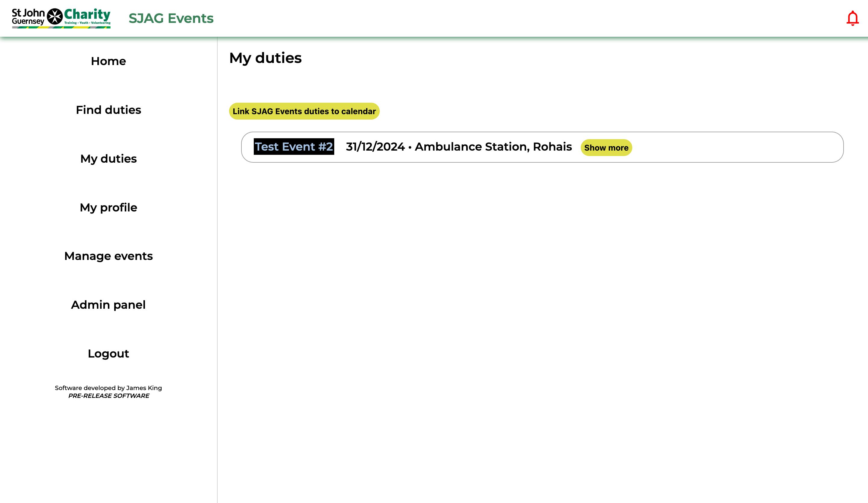Image resolution: width=868 pixels, height=503 pixels.
Task: Go to Find duties page
Action: (108, 110)
